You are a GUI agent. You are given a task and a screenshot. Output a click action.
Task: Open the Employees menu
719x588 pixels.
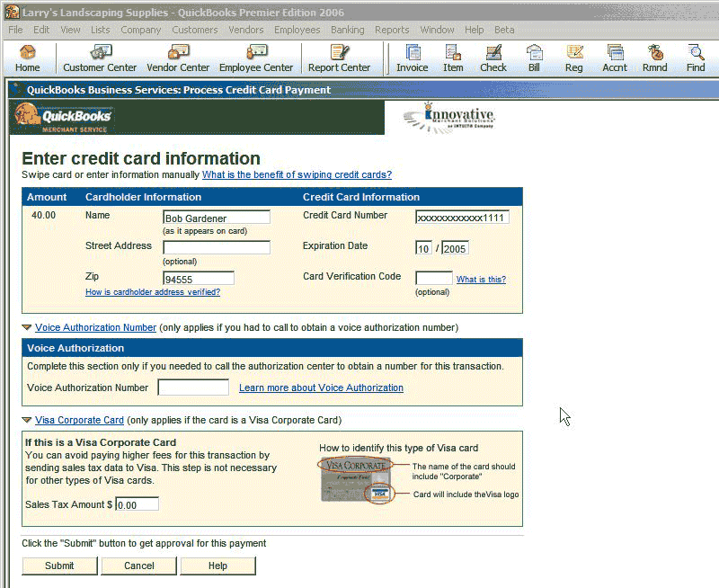(297, 30)
